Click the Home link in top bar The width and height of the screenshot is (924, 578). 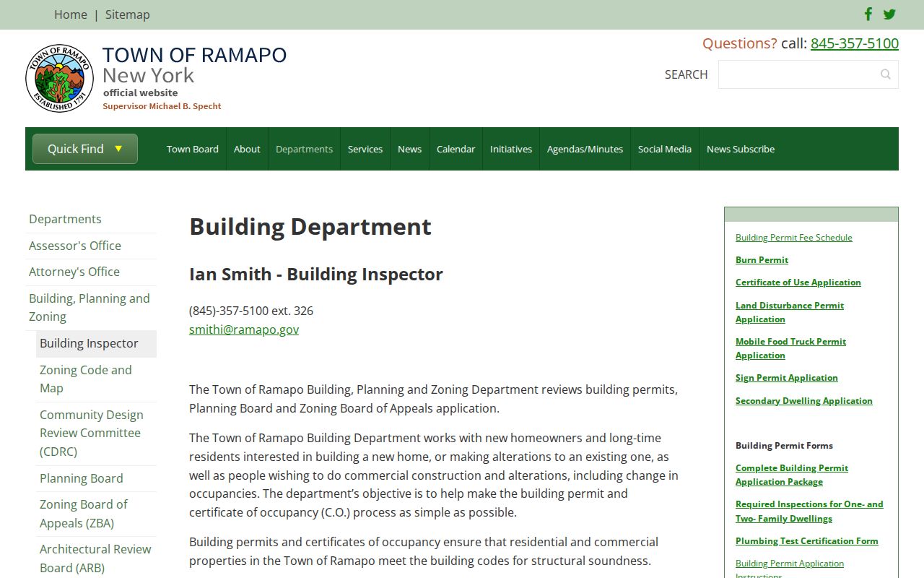(71, 14)
